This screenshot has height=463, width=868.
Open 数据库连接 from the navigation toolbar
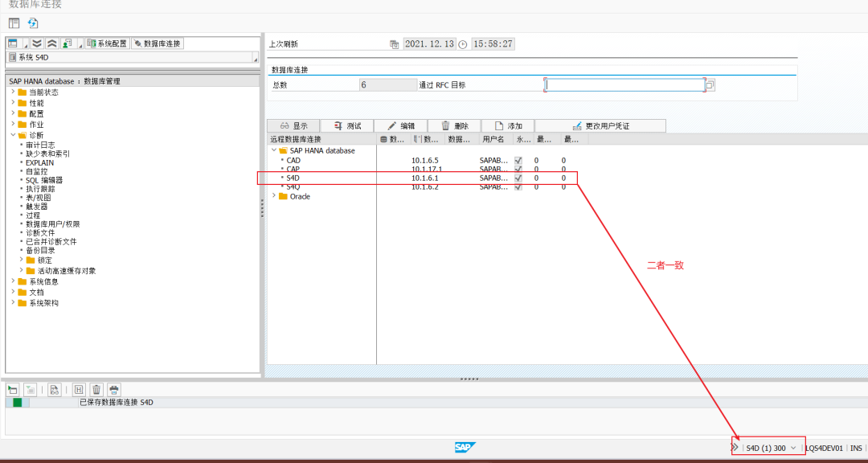point(158,43)
